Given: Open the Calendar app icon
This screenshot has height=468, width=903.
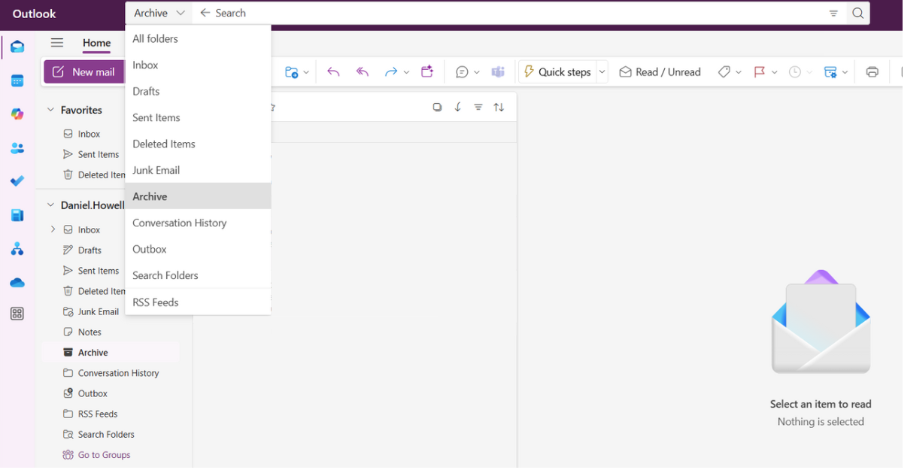Looking at the screenshot, I should click(x=17, y=81).
